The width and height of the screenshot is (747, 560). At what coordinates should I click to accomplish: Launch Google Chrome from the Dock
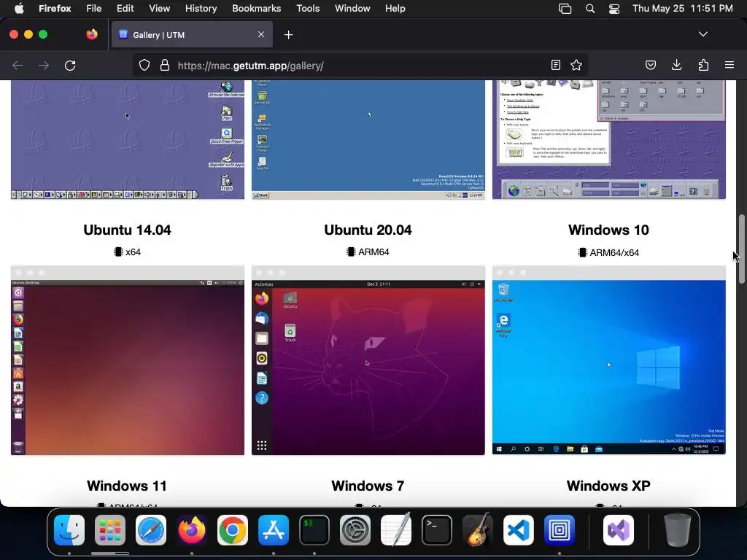click(233, 530)
